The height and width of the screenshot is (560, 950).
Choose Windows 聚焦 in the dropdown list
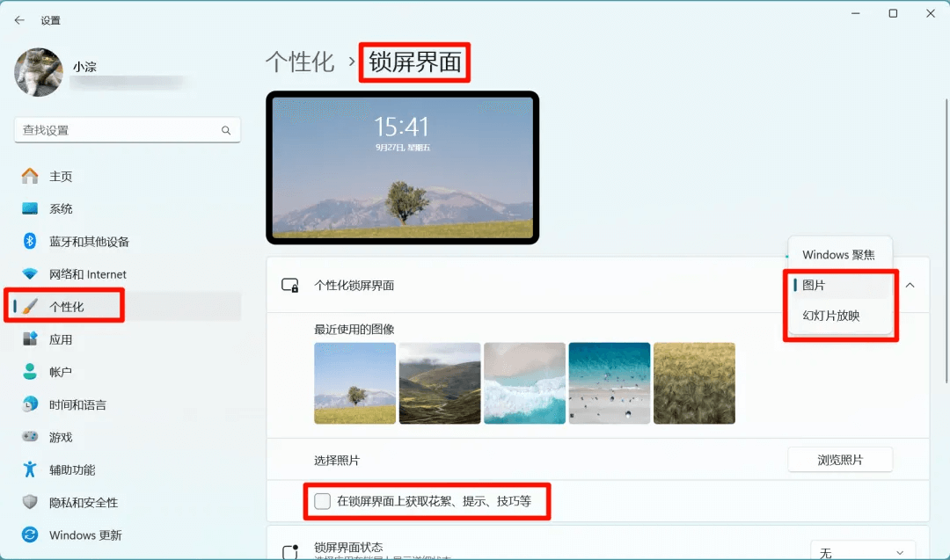839,255
